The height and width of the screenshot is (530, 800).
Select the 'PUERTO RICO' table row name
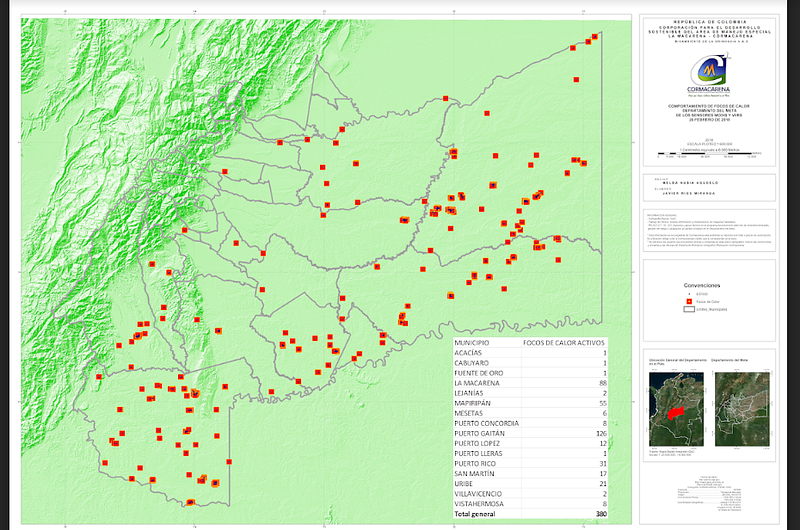(474, 464)
